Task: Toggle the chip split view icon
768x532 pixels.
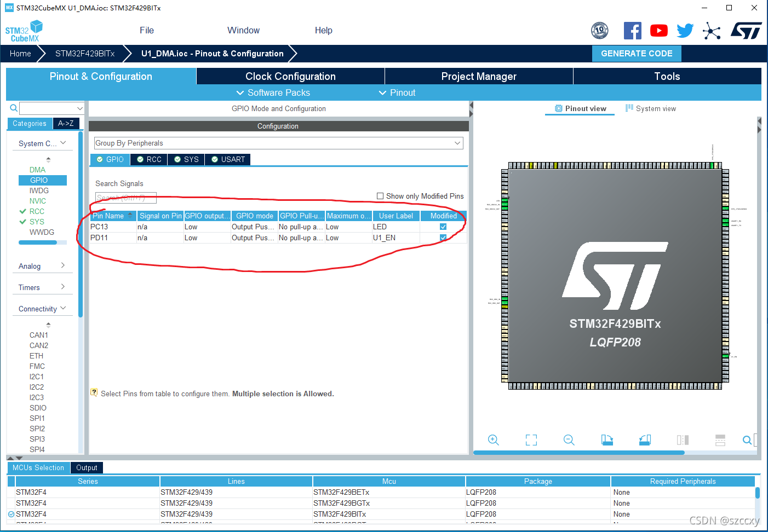Action: [720, 440]
